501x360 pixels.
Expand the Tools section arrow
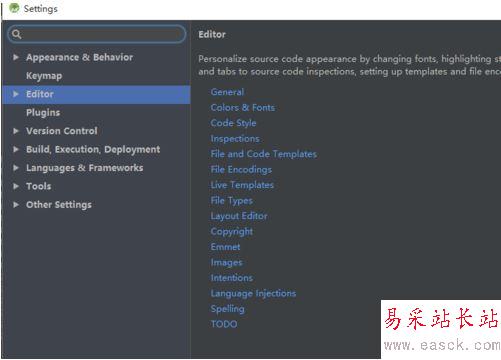[16, 186]
